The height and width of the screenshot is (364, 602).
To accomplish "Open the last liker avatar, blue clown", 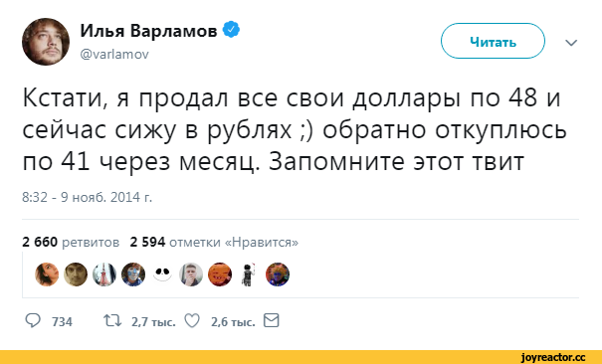I will pyautogui.click(x=278, y=274).
